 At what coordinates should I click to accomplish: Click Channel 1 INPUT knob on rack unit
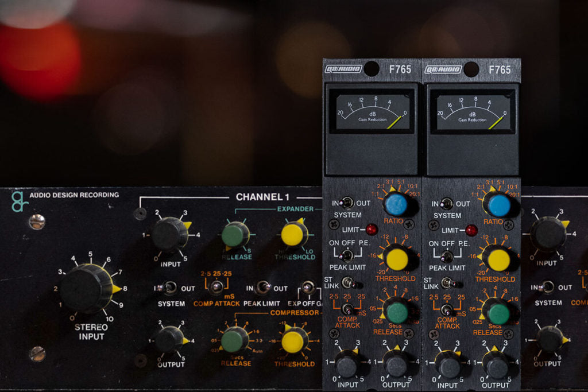coord(170,234)
